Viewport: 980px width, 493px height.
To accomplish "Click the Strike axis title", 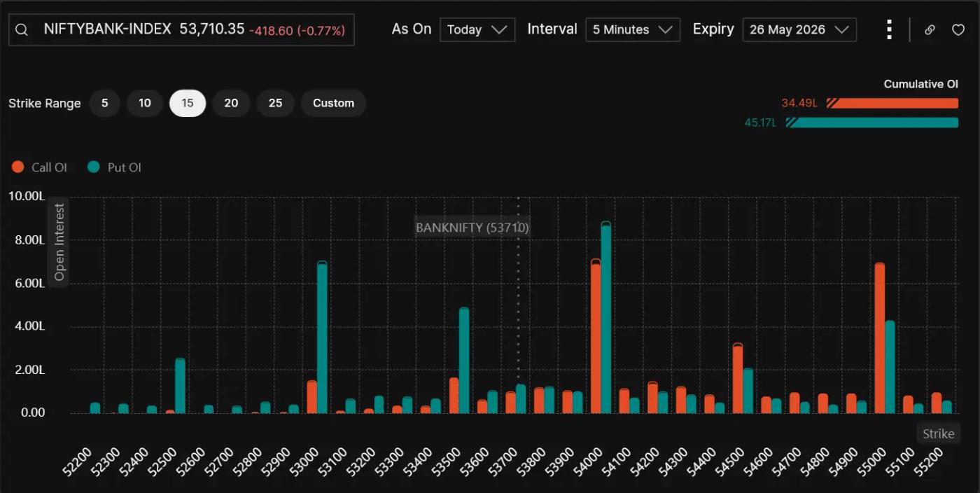I will 938,433.
